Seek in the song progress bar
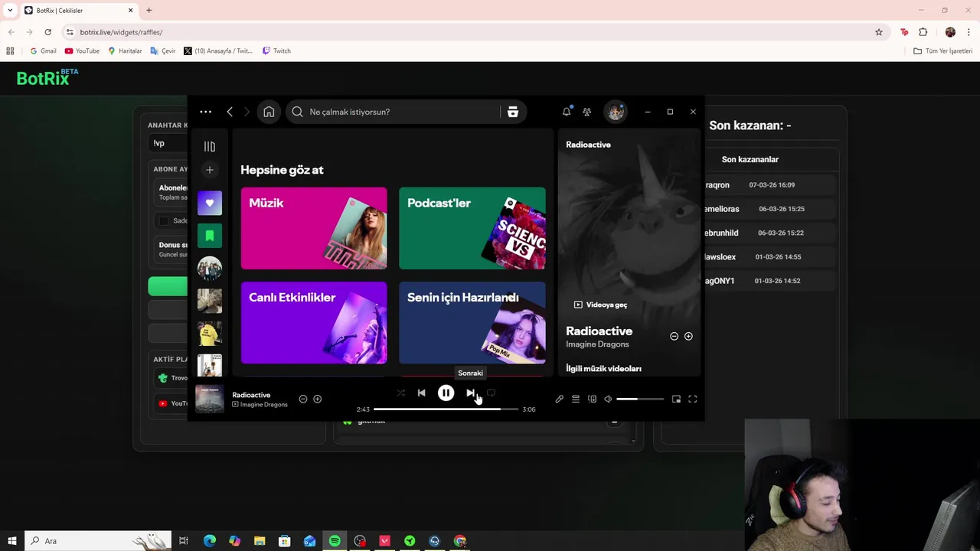The image size is (980, 551). pyautogui.click(x=446, y=409)
